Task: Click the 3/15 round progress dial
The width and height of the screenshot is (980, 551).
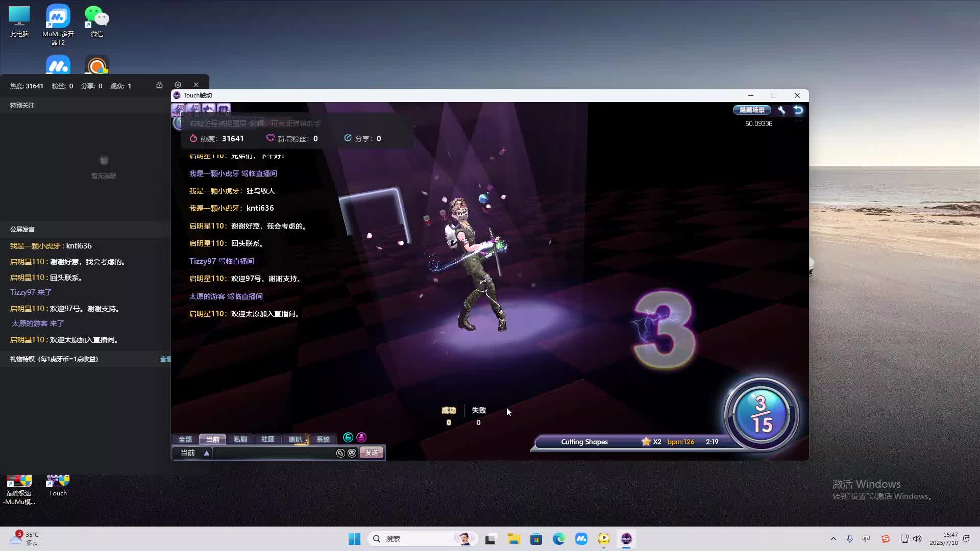Action: (761, 414)
